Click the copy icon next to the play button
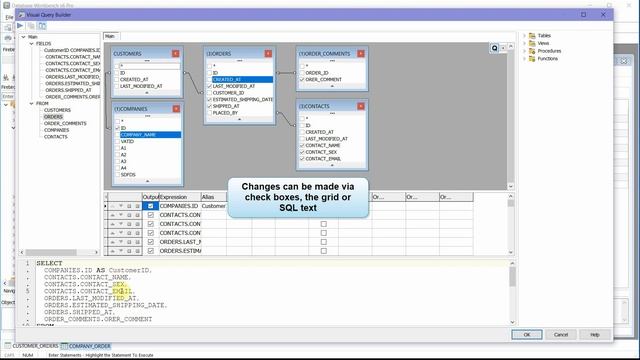The image size is (640, 360). point(31,26)
